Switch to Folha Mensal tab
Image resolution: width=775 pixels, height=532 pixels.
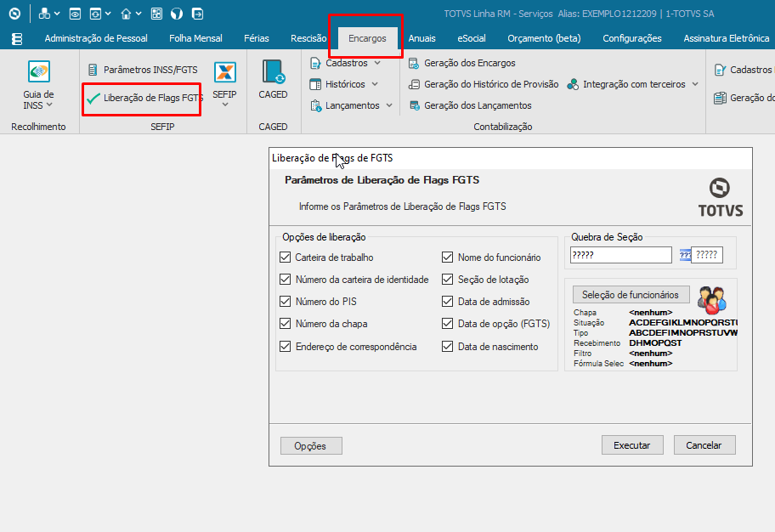point(195,38)
